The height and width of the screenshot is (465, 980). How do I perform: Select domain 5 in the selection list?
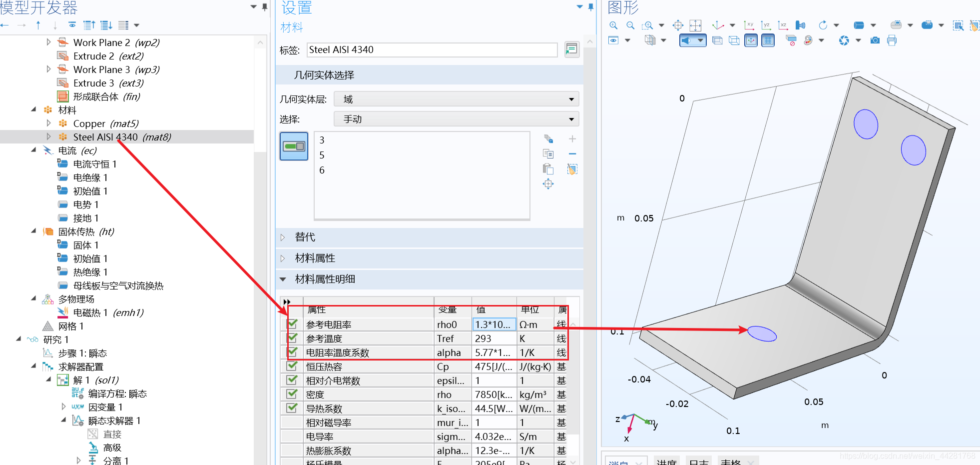322,155
